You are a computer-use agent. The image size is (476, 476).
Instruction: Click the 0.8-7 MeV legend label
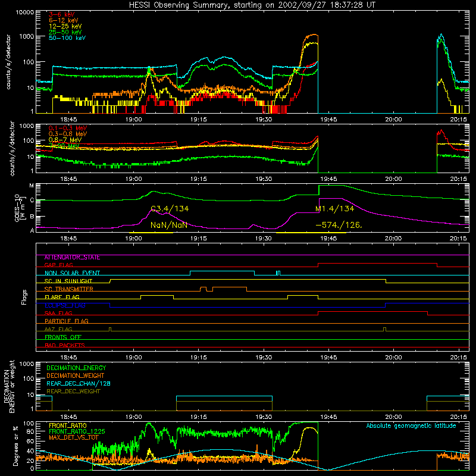pos(65,140)
